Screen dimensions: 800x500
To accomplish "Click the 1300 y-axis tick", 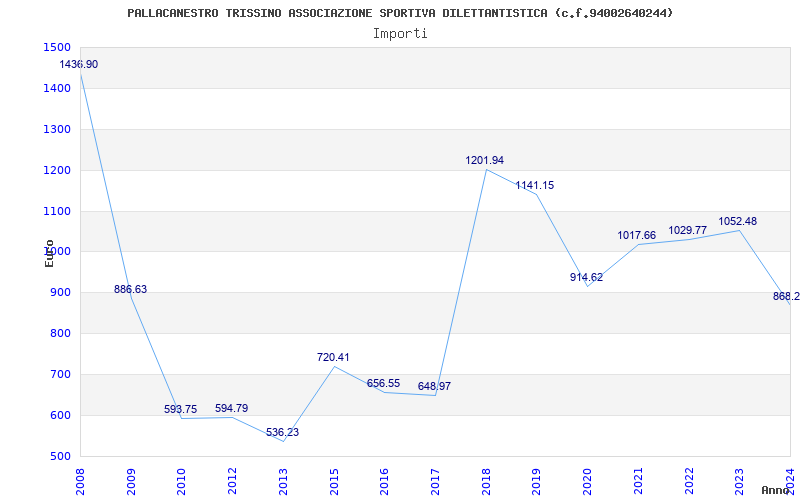I will [x=58, y=129].
